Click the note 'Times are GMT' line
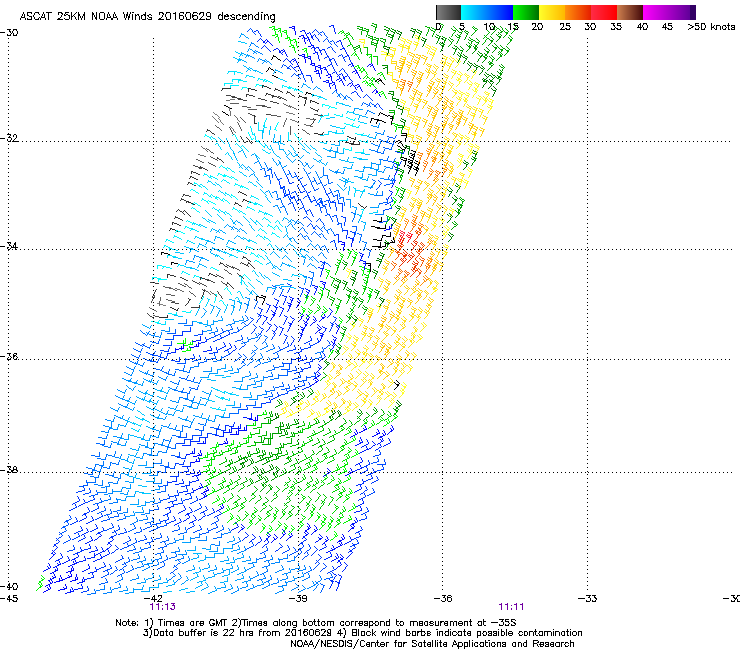Screen dimensions: 740x650 click(316, 623)
